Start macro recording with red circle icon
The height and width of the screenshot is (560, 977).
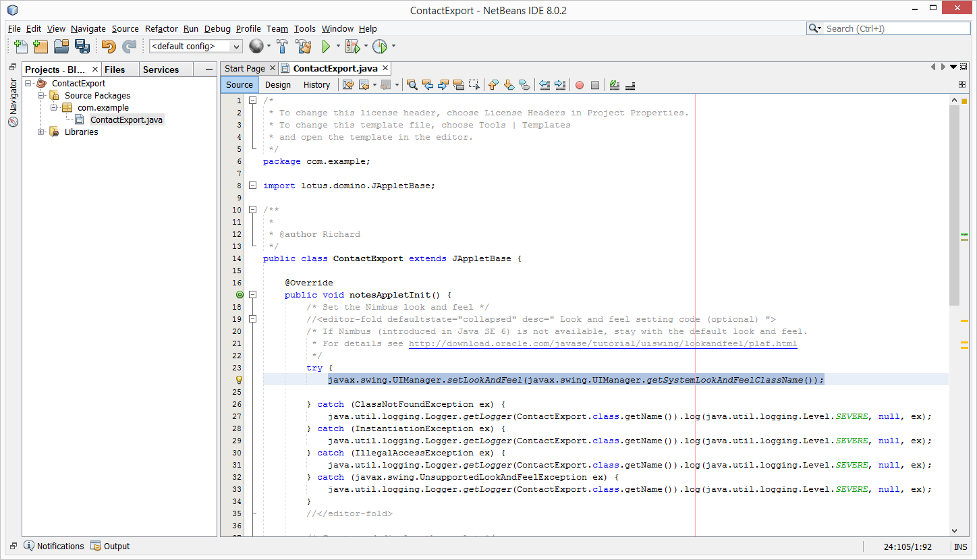pyautogui.click(x=579, y=85)
